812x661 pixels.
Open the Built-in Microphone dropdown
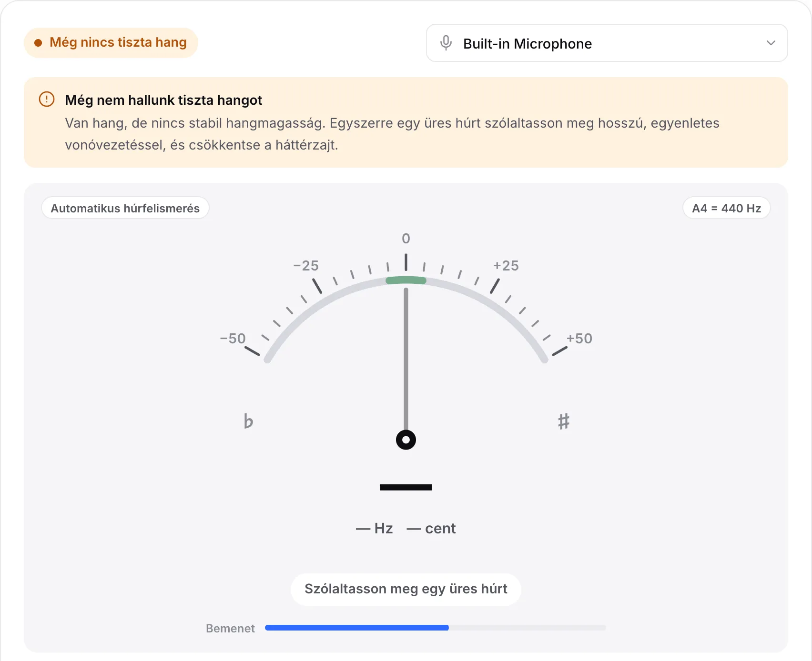(x=607, y=43)
